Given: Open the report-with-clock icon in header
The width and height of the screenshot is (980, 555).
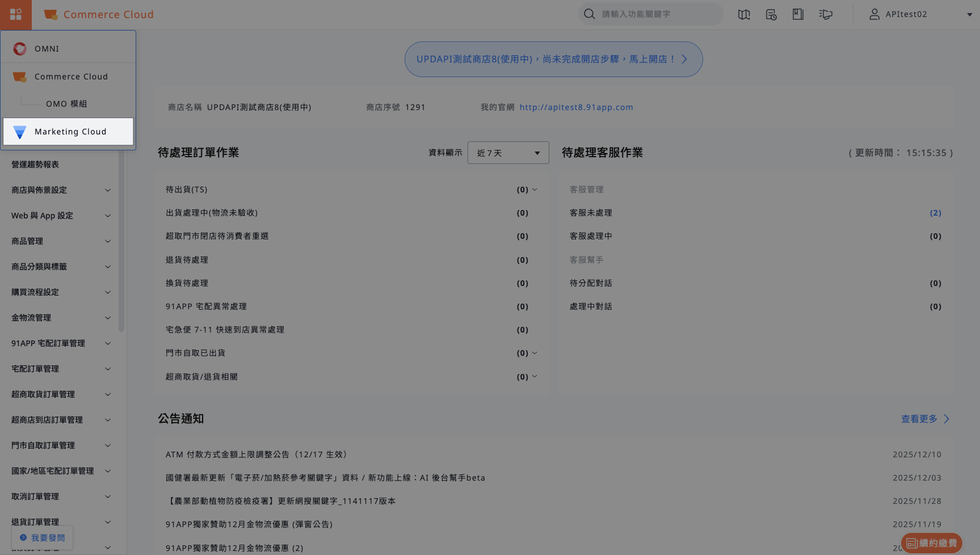Looking at the screenshot, I should point(771,14).
